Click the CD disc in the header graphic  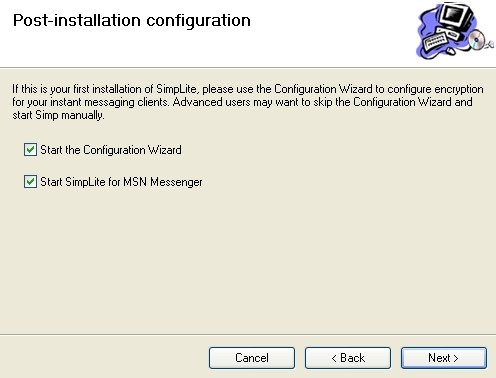477,39
